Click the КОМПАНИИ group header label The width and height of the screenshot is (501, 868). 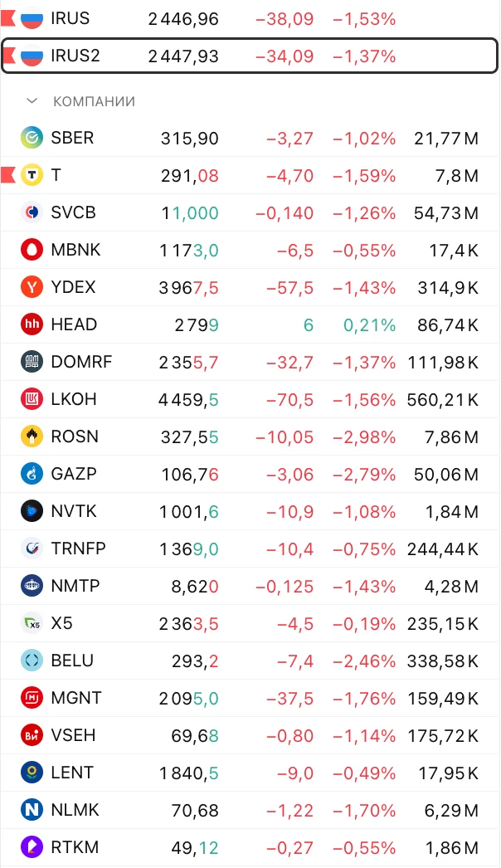(x=94, y=102)
